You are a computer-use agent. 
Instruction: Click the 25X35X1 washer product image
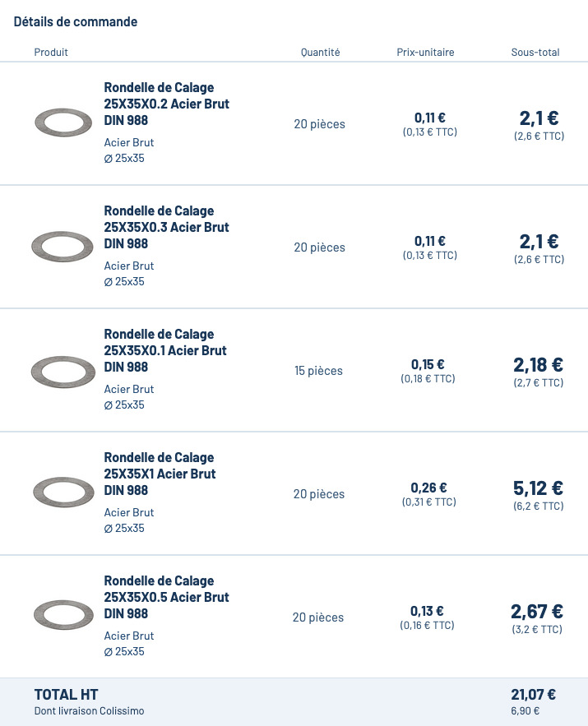click(63, 493)
